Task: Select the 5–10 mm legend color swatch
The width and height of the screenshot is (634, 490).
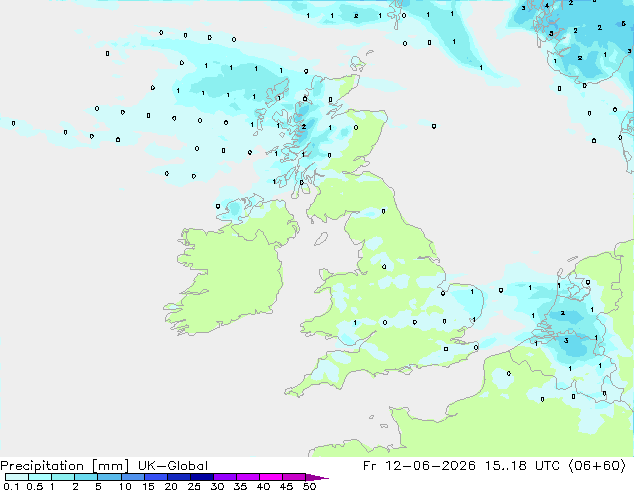Action: [109, 477]
